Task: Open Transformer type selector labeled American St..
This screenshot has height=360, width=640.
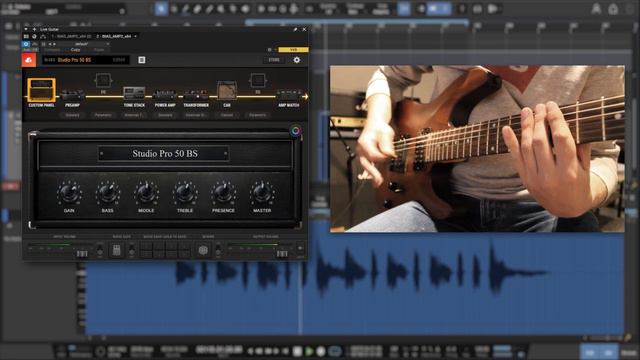Action: pyautogui.click(x=196, y=115)
